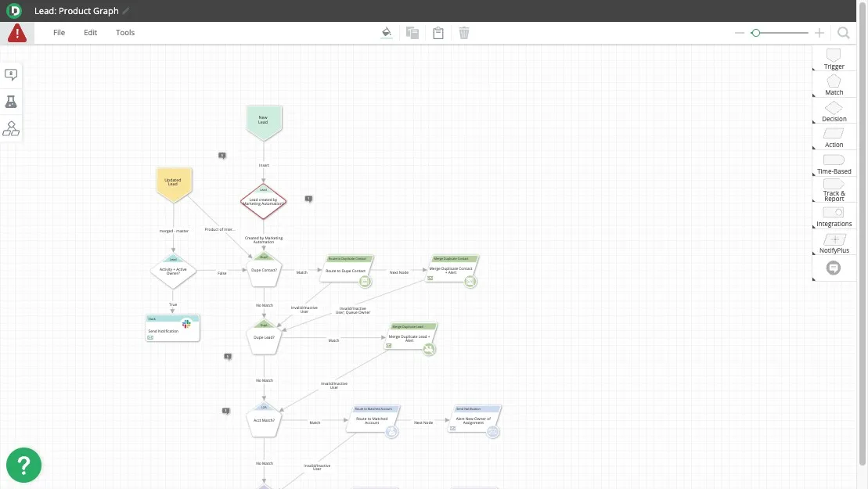Select the Route to Matched Account action
Screen dimensions: 868x489
pos(372,420)
